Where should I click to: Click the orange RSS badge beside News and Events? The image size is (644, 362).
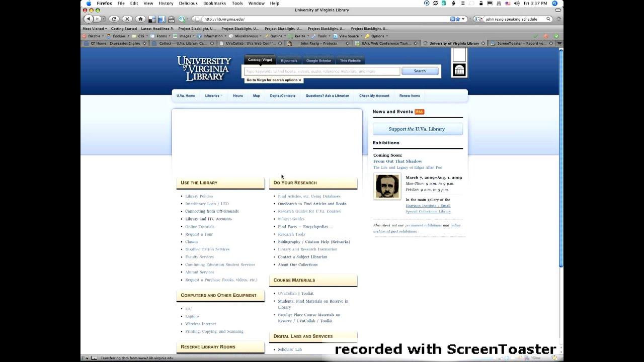click(x=419, y=112)
